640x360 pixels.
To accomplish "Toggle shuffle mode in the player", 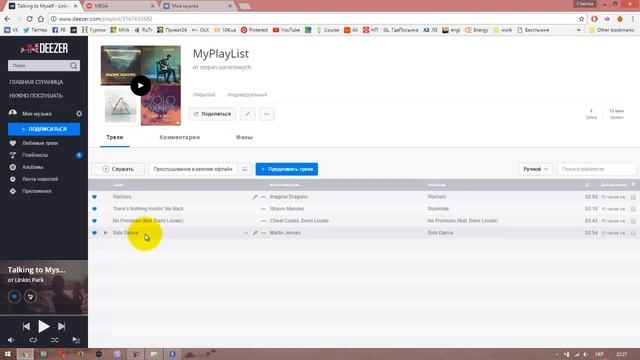I will pyautogui.click(x=55, y=340).
